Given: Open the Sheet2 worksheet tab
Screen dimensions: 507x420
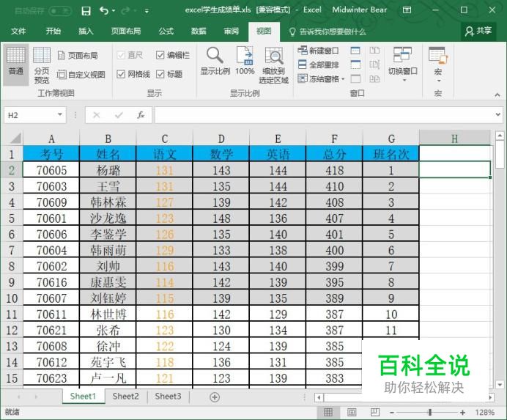Looking at the screenshot, I should click(x=125, y=397).
